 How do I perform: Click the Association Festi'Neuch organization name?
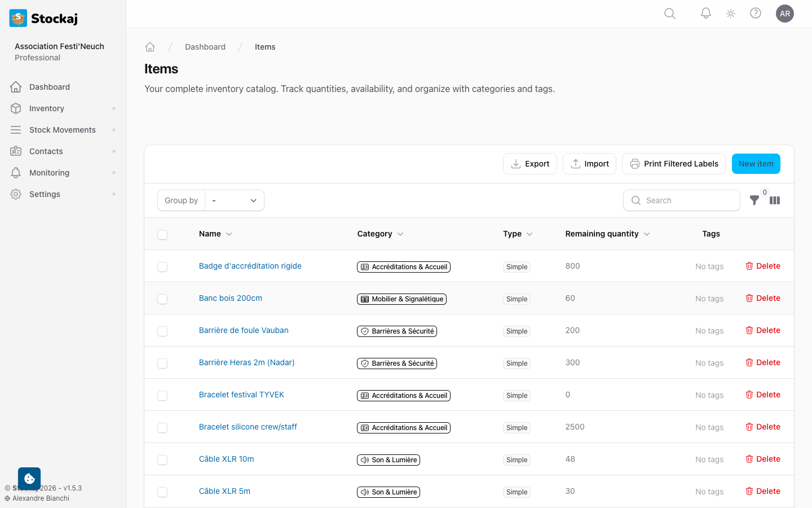coord(59,46)
